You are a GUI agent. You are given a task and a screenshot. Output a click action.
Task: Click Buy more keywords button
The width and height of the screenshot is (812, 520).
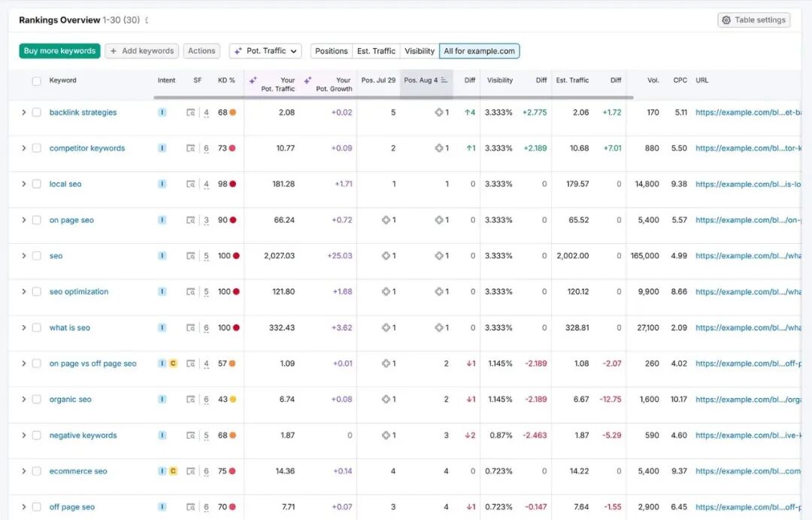click(59, 51)
